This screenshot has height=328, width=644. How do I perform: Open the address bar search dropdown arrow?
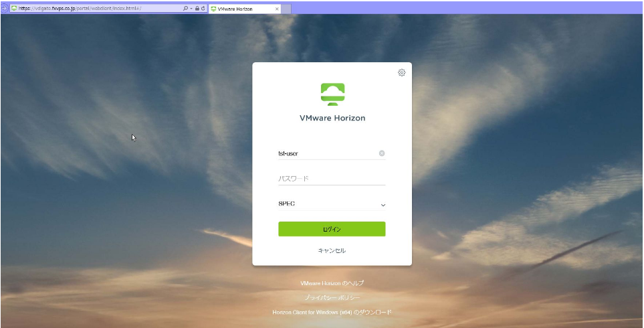191,8
